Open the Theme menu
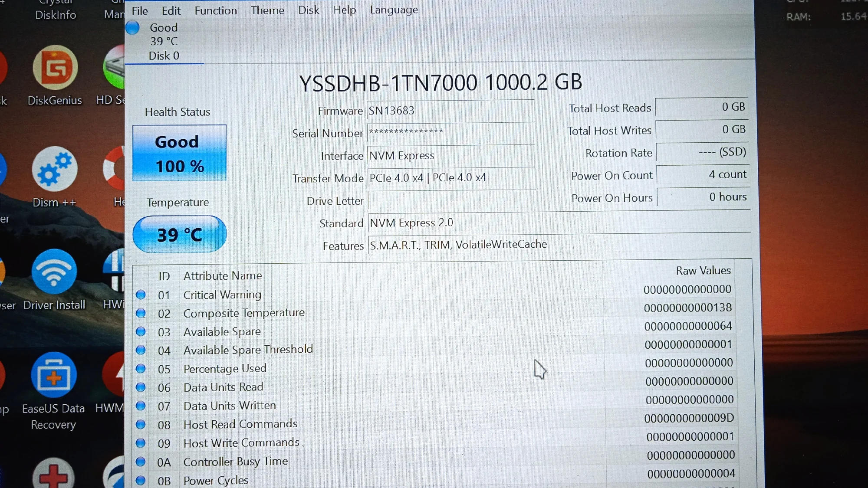This screenshot has height=488, width=868. tap(267, 10)
